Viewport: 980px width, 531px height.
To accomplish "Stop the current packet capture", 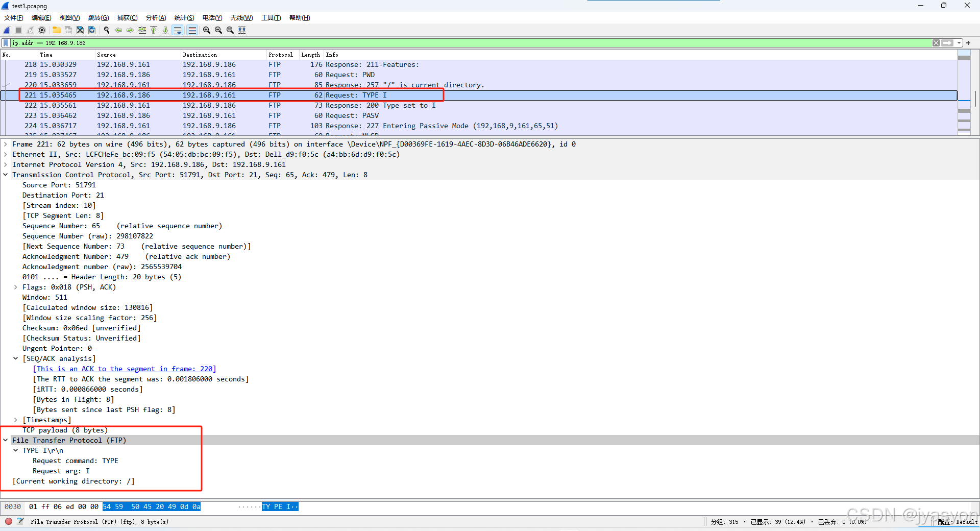I will [18, 30].
